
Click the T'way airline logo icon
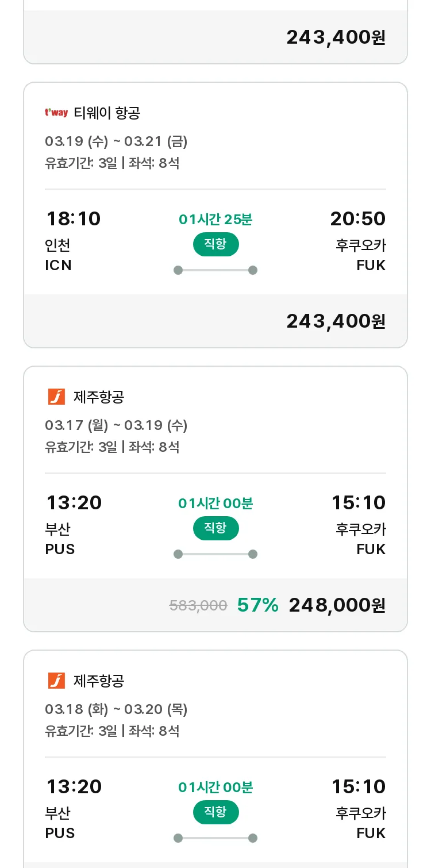(x=56, y=113)
